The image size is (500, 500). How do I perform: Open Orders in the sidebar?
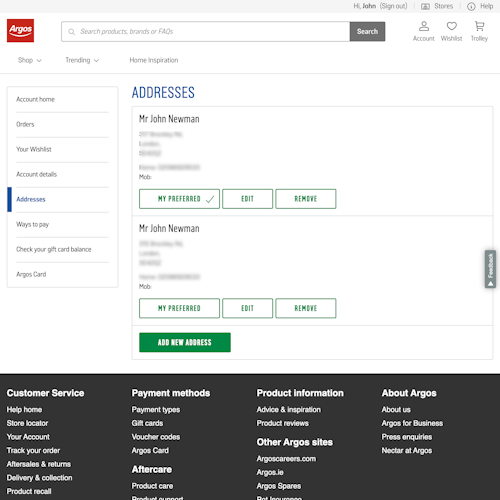click(25, 124)
